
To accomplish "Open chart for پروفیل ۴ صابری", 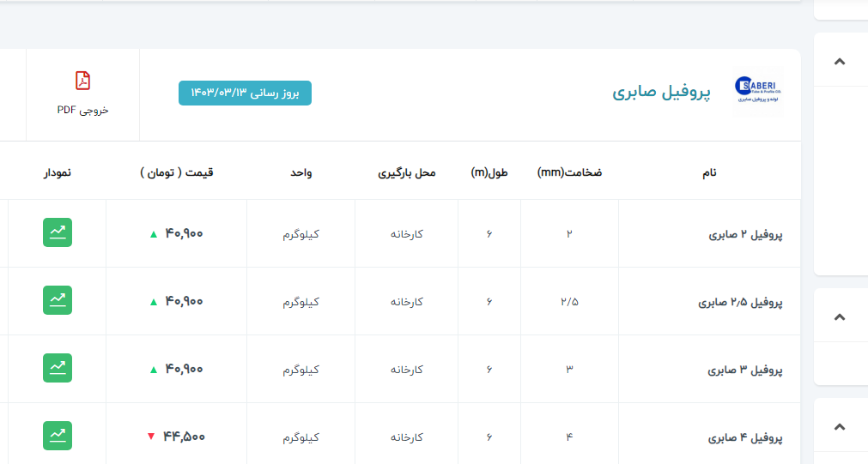I will coord(58,436).
